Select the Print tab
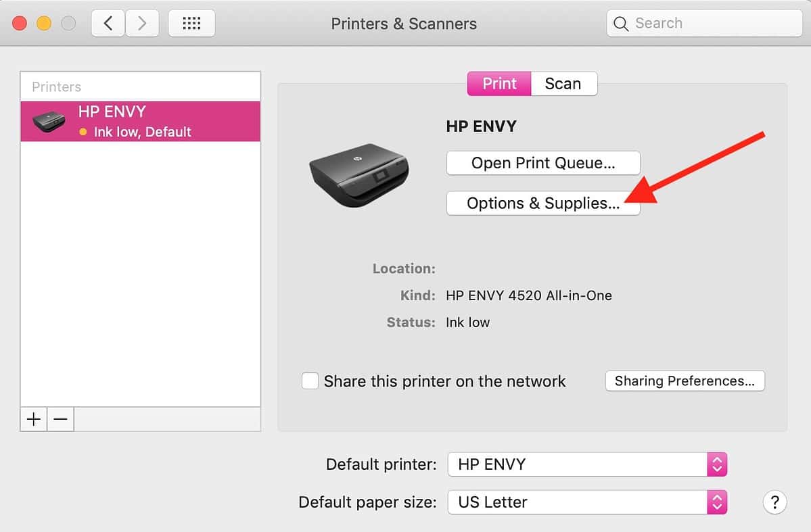Screen dimensions: 811x532 point(499,83)
